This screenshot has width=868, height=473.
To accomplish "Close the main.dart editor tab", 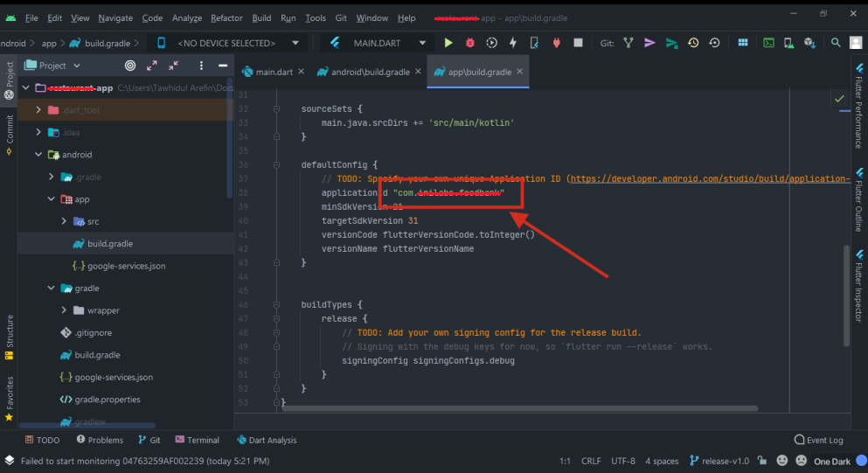I will [x=302, y=73].
